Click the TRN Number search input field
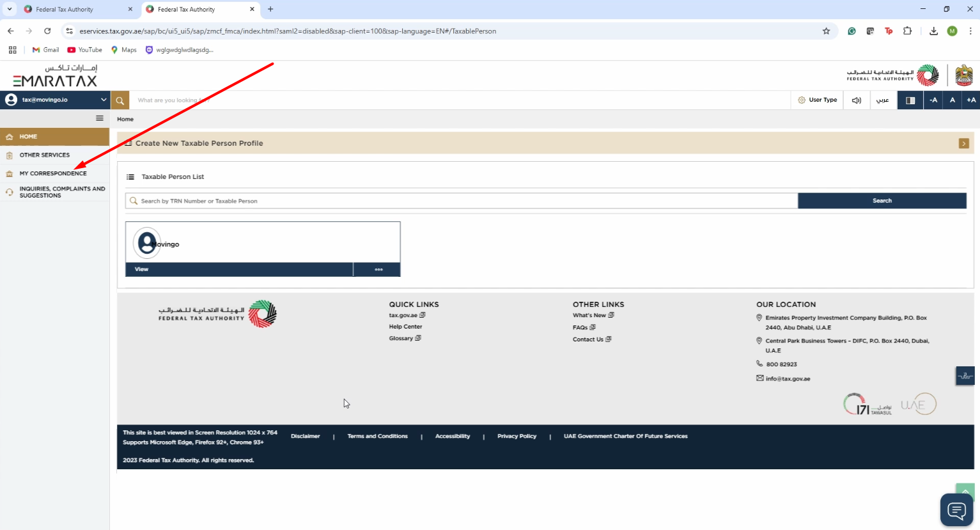 coord(447,200)
